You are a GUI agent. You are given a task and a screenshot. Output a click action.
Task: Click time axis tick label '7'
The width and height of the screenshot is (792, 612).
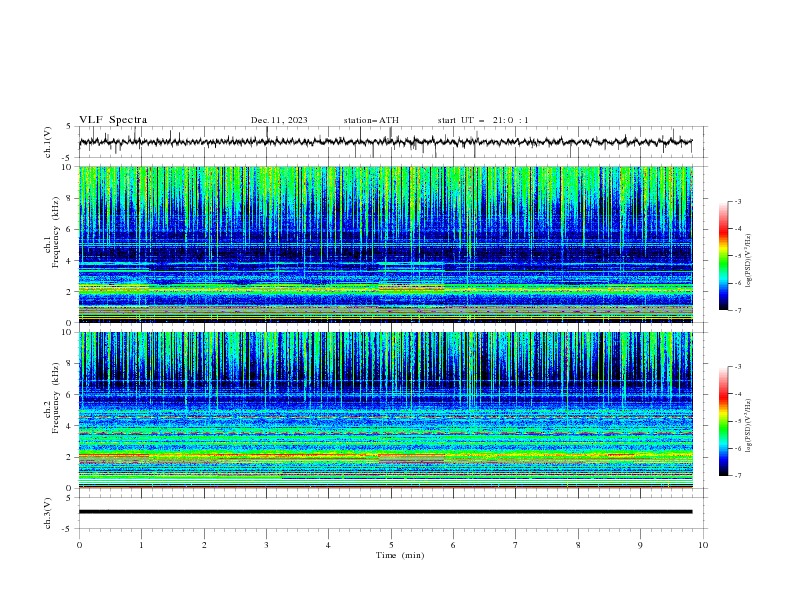pos(516,545)
